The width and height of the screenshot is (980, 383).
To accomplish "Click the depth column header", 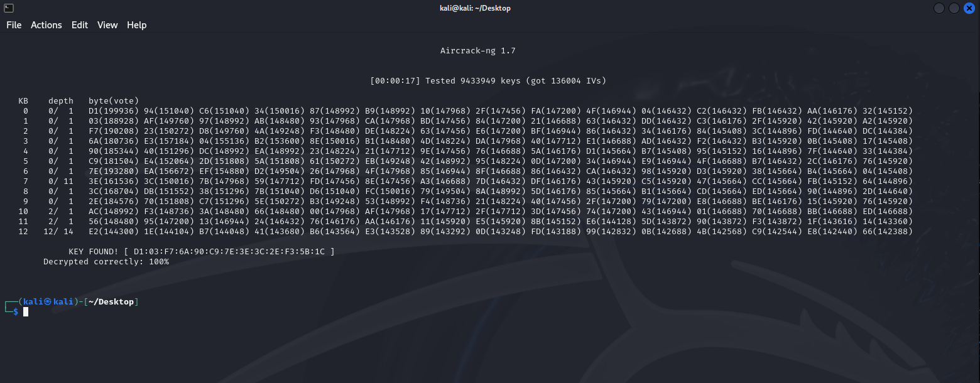I will 61,101.
